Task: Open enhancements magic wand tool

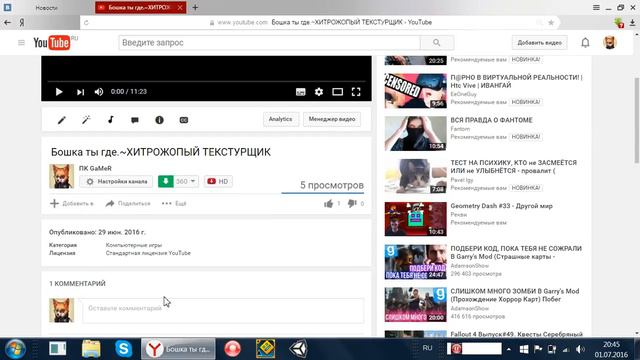Action: (x=86, y=120)
